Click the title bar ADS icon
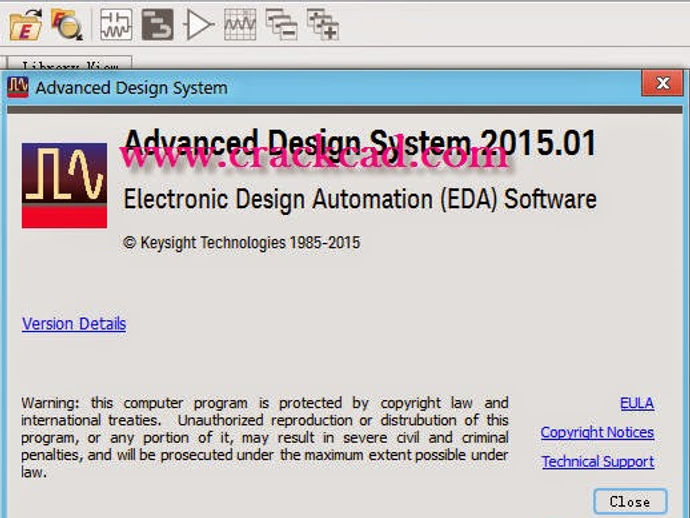Viewport: 690px width, 518px height. pyautogui.click(x=18, y=87)
